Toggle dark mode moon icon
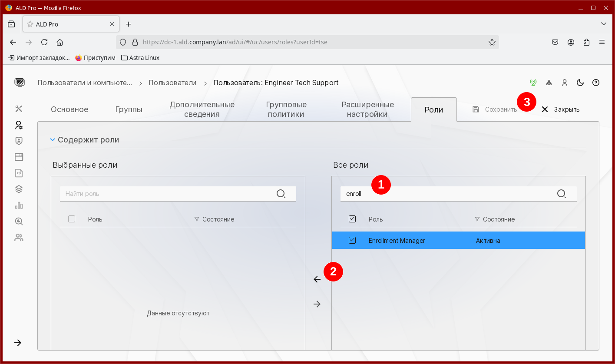 580,83
